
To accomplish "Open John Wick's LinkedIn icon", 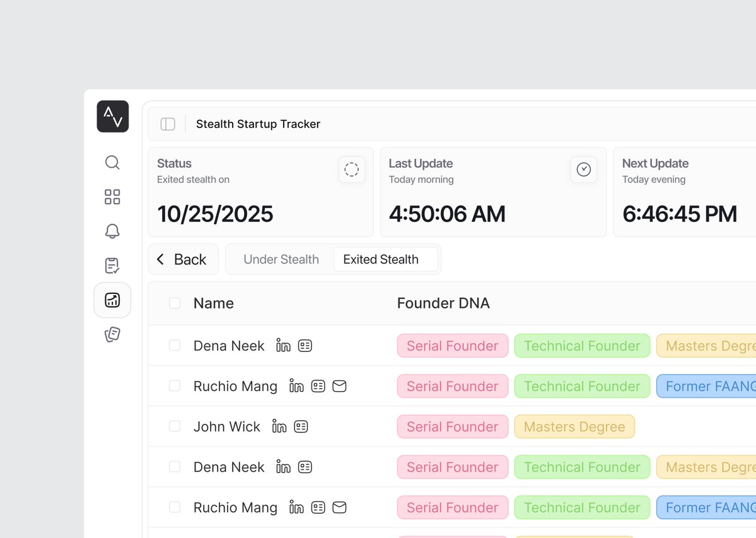I will point(279,426).
